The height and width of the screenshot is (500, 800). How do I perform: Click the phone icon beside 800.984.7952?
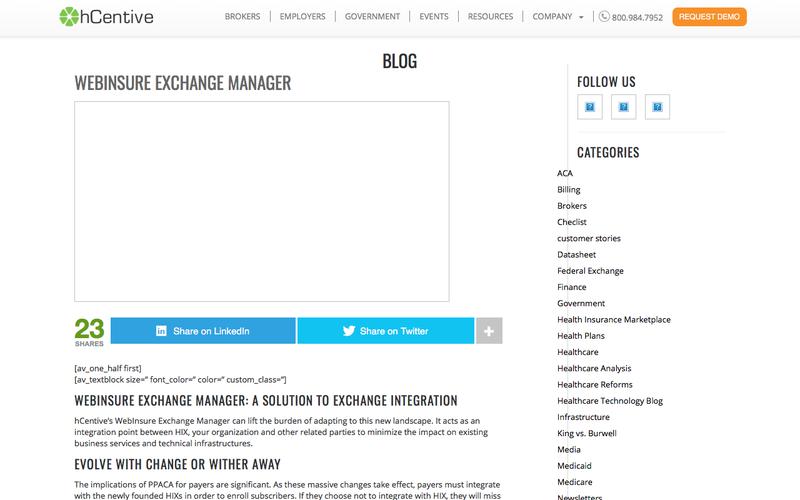click(x=604, y=16)
